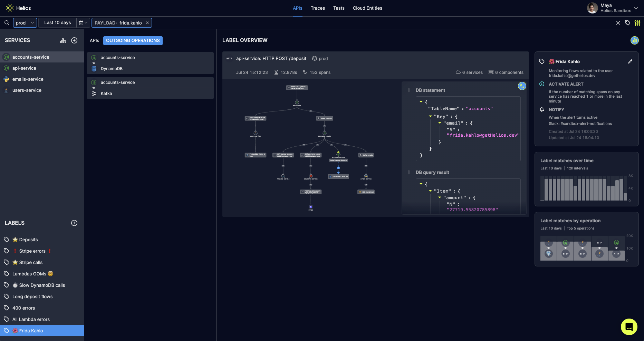Add a new label with plus icon
This screenshot has width=644, height=341.
tap(74, 223)
